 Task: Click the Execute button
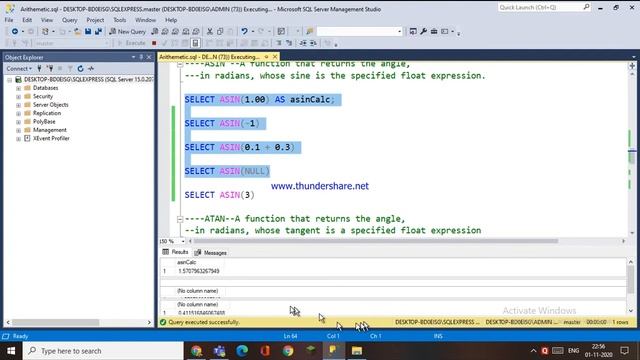coord(131,43)
